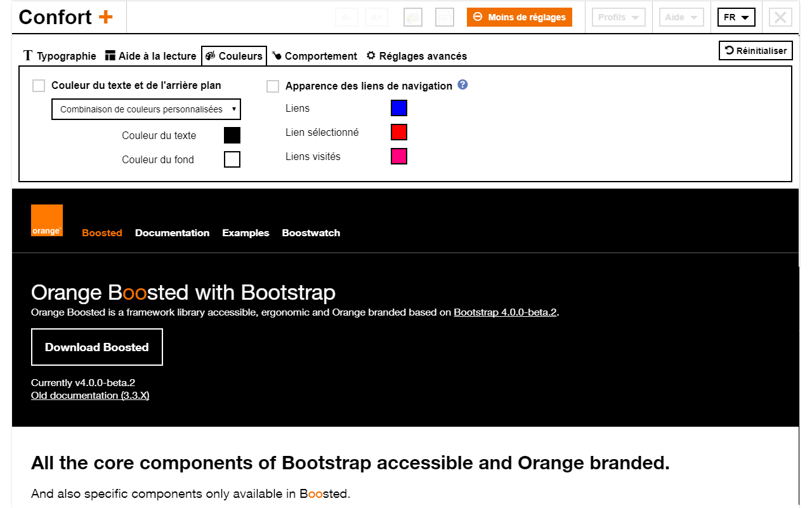
Task: Open the Aide dropdown menu
Action: [681, 17]
